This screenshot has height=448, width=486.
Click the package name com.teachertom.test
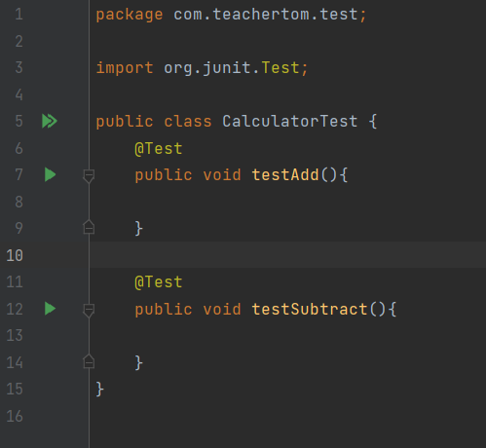[266, 15]
